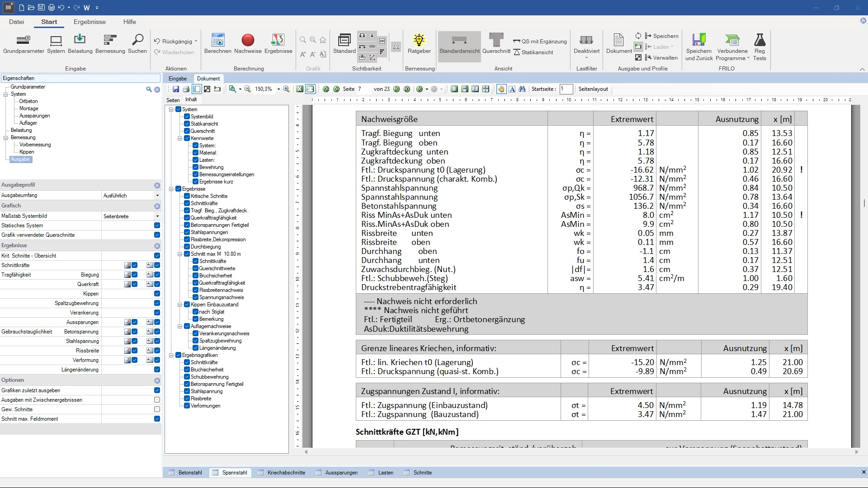Uncheck Statisches System checkbox
This screenshot has height=488, width=868.
pyautogui.click(x=157, y=225)
